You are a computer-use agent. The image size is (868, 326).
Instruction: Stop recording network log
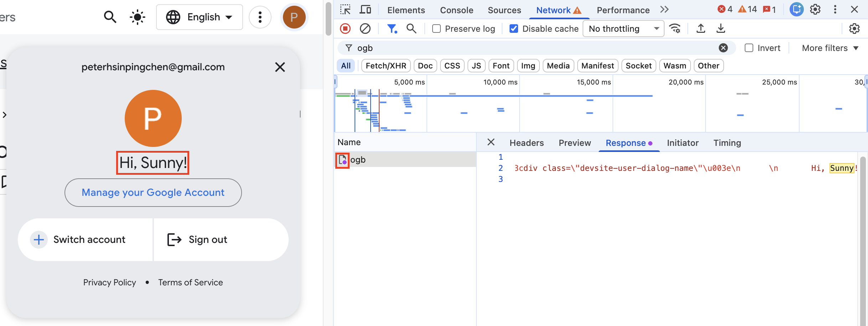(345, 29)
